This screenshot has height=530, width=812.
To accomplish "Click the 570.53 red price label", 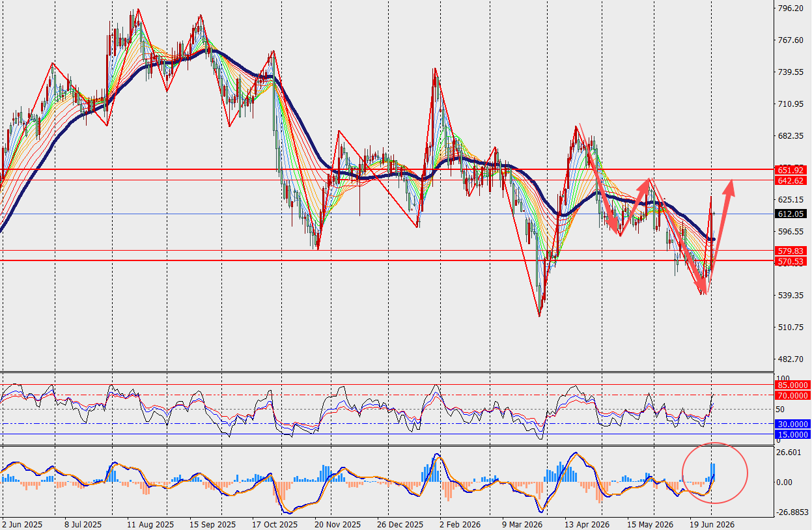I will tap(791, 261).
